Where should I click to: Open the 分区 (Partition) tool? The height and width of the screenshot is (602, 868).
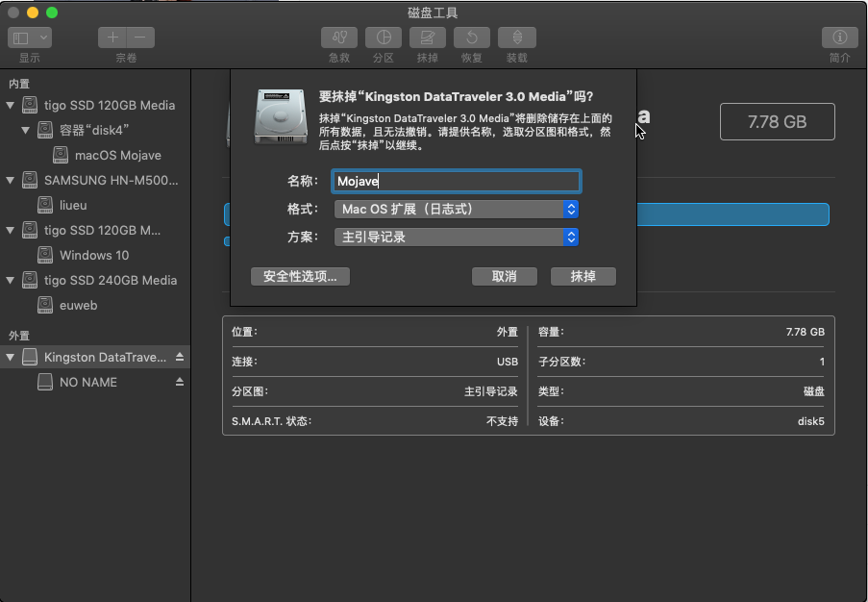click(x=384, y=38)
